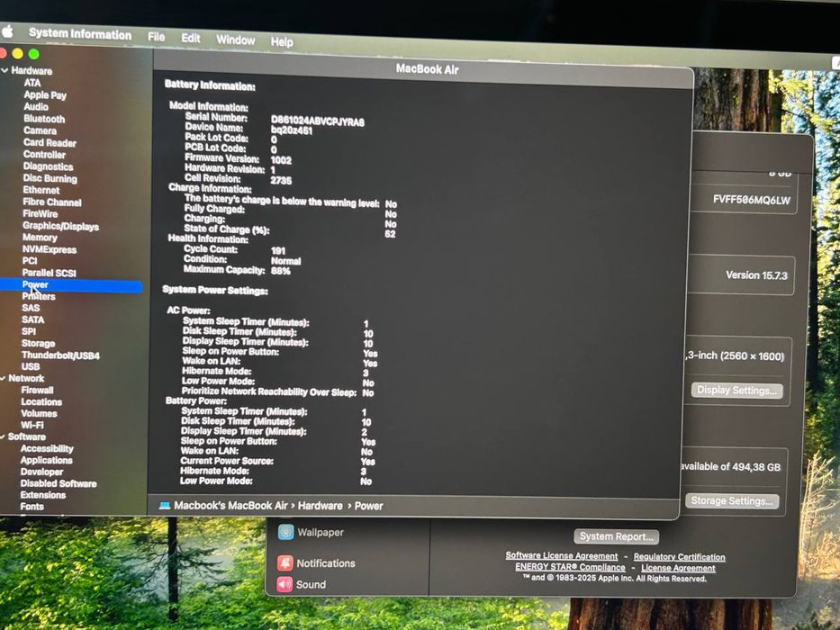Select Camera in the sidebar
The width and height of the screenshot is (840, 630).
pos(40,130)
